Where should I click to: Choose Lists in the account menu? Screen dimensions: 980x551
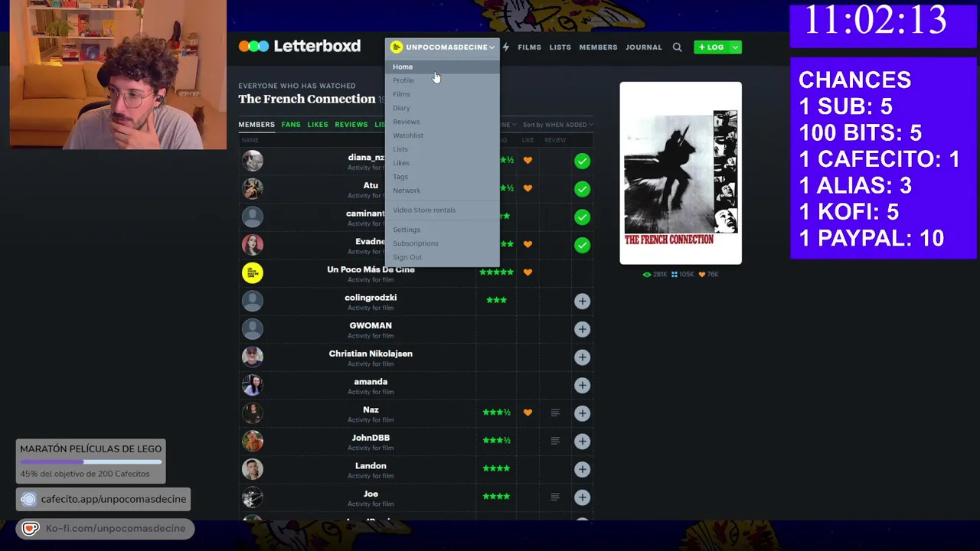coord(400,149)
